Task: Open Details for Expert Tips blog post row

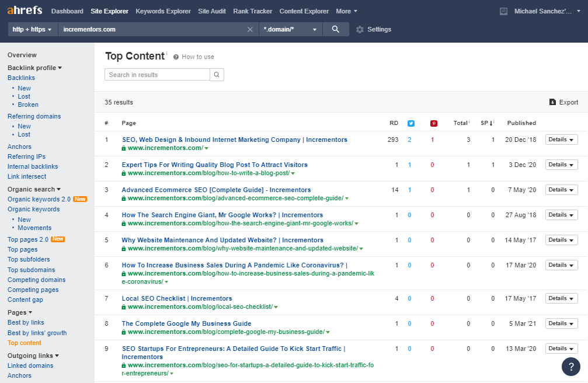Action: tap(561, 165)
